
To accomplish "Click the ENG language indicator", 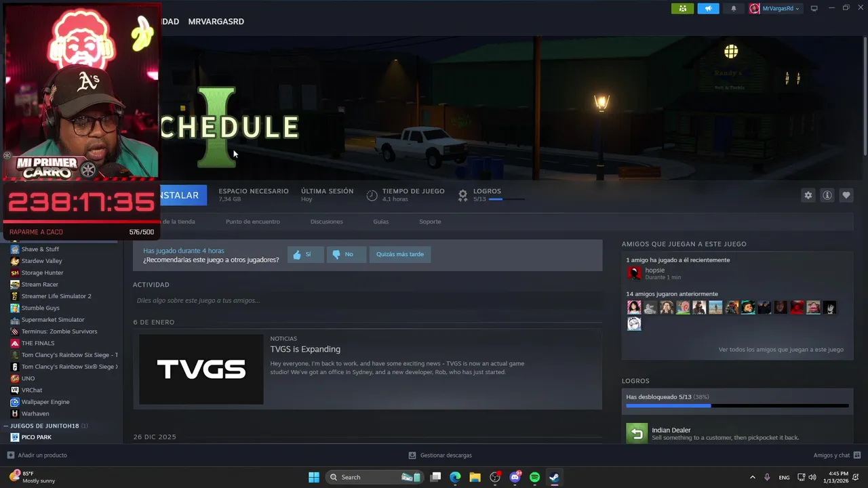I will pyautogui.click(x=784, y=477).
